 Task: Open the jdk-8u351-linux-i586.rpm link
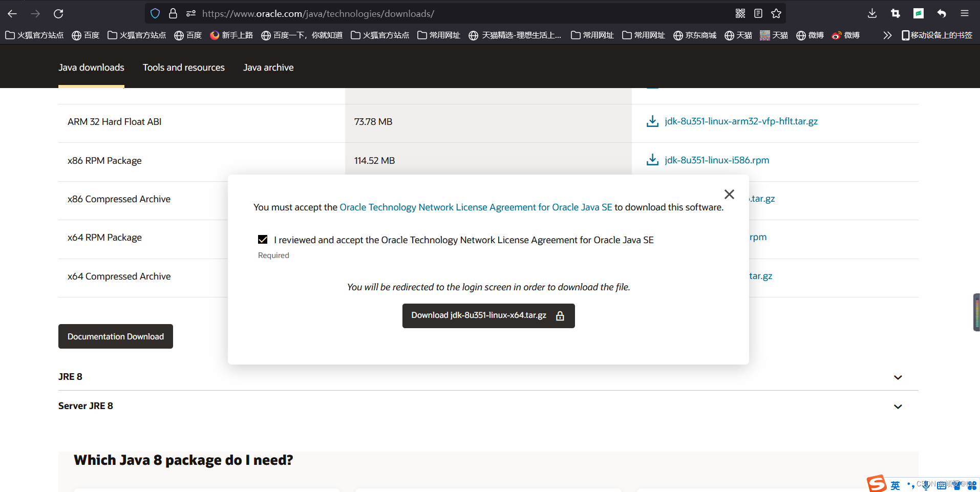coord(717,160)
